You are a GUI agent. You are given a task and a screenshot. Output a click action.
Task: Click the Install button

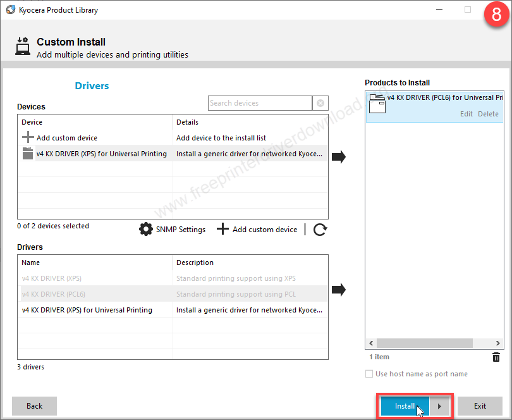405,407
